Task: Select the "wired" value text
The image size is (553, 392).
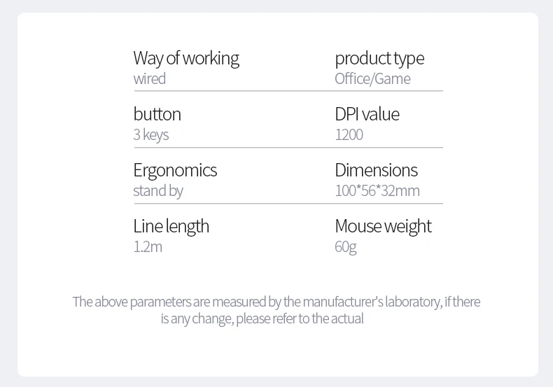Action: pyautogui.click(x=149, y=78)
